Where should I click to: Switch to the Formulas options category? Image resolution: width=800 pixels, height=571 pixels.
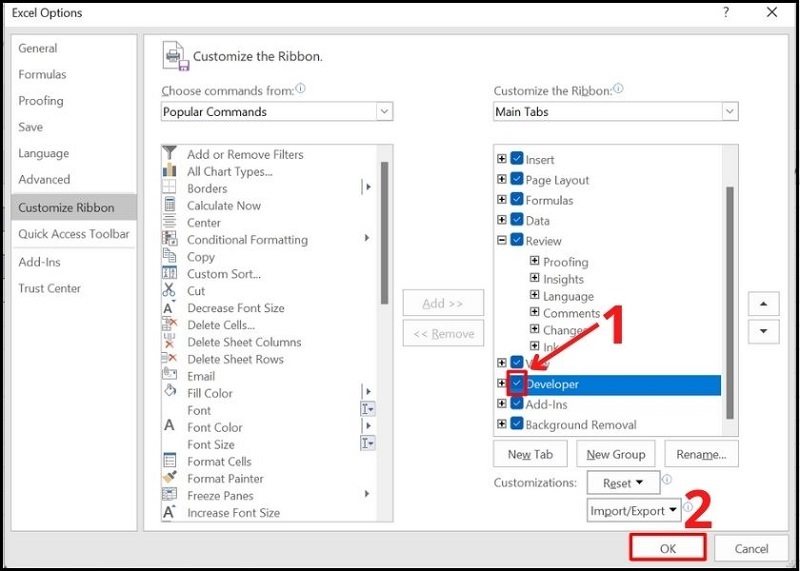click(x=42, y=74)
